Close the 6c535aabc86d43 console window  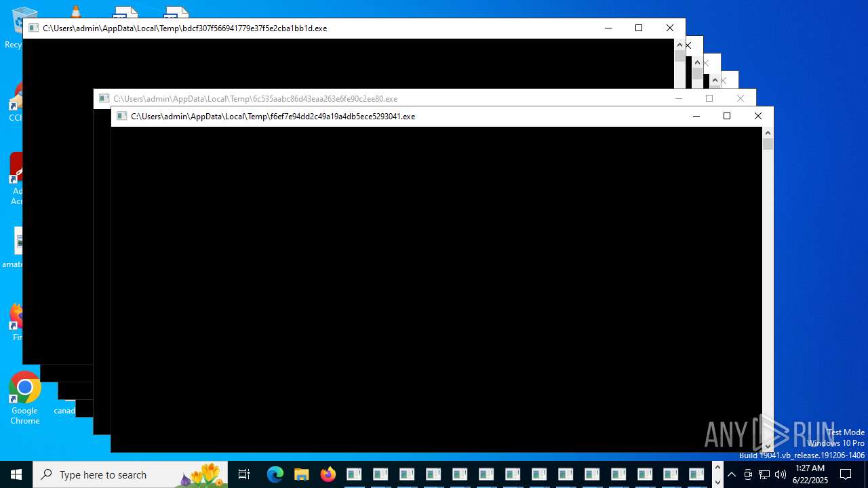[741, 98]
